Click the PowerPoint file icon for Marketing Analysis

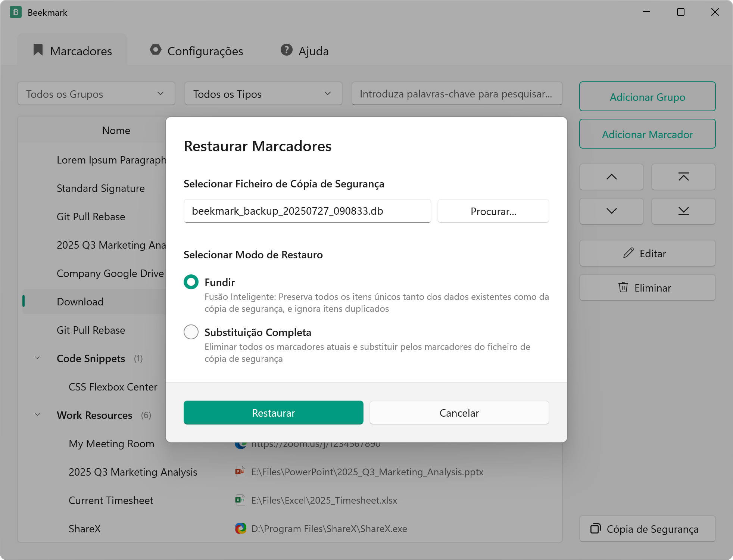coord(240,472)
